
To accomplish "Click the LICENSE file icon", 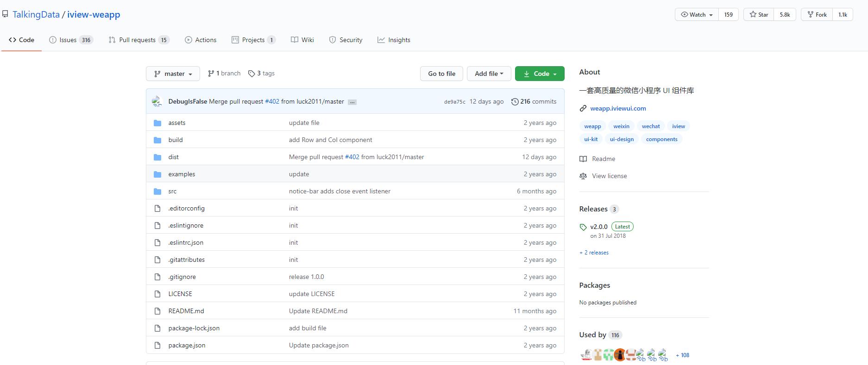I will point(157,294).
